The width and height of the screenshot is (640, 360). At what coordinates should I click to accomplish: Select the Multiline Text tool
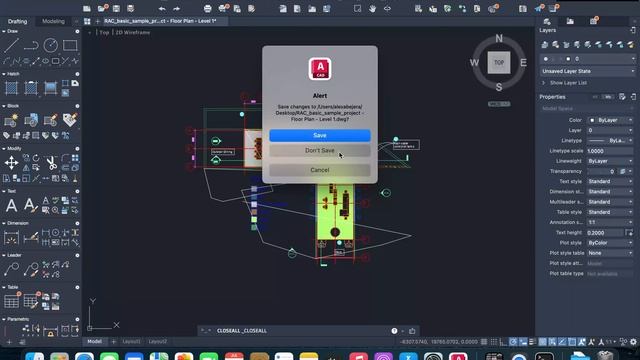pos(11,205)
